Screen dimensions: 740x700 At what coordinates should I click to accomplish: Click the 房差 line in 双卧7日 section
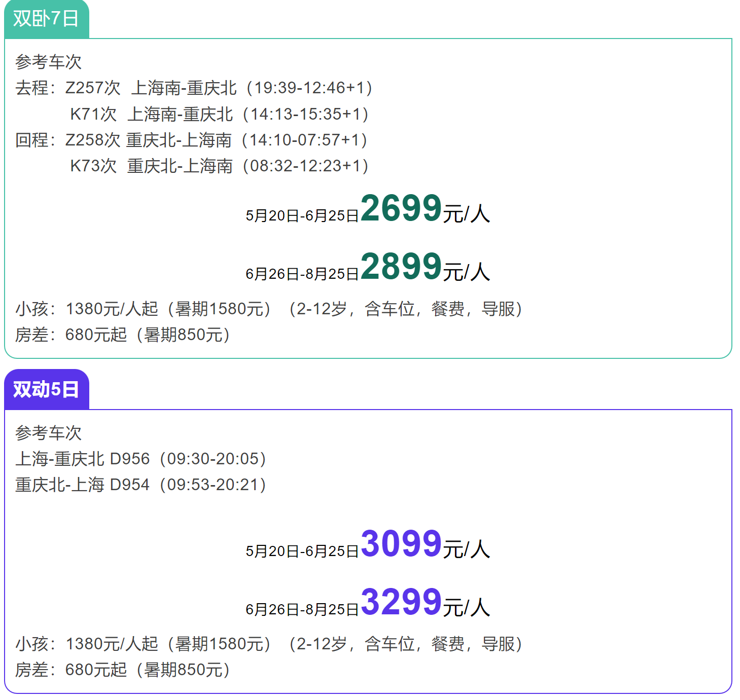[x=123, y=335]
